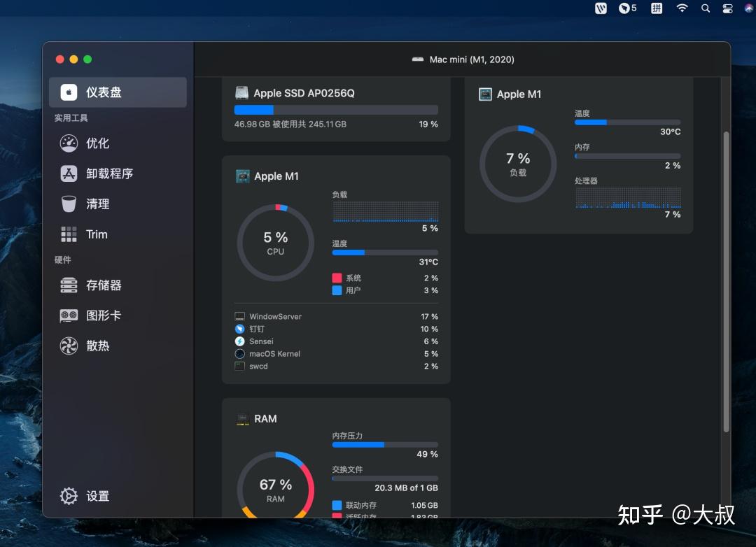This screenshot has height=547, width=756.
Task: Click the CPU 负载 history graph
Action: click(x=385, y=211)
